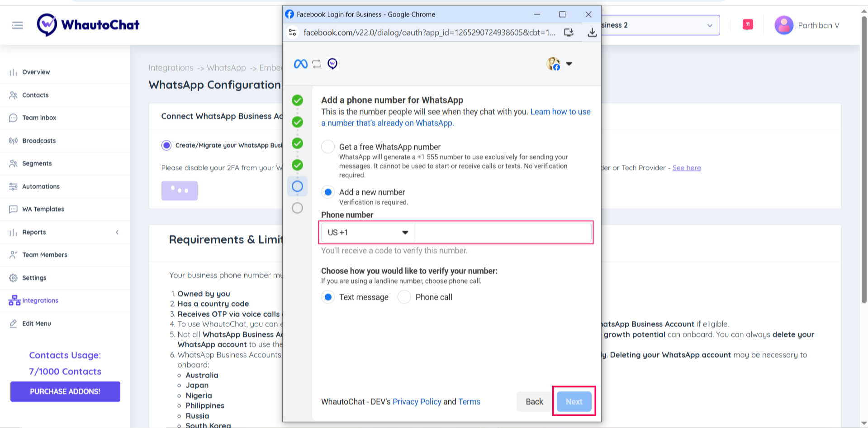
Task: Go to Team Inbox
Action: [39, 118]
